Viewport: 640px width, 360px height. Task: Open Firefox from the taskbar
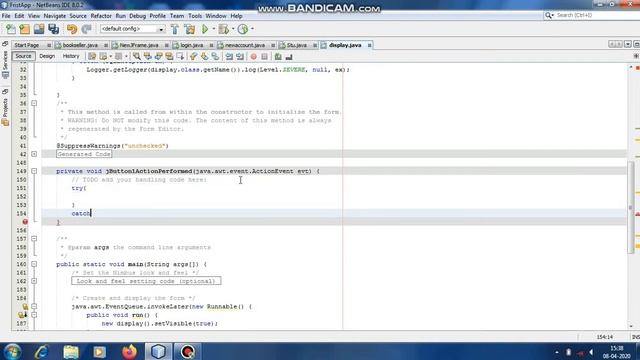[x=129, y=351]
